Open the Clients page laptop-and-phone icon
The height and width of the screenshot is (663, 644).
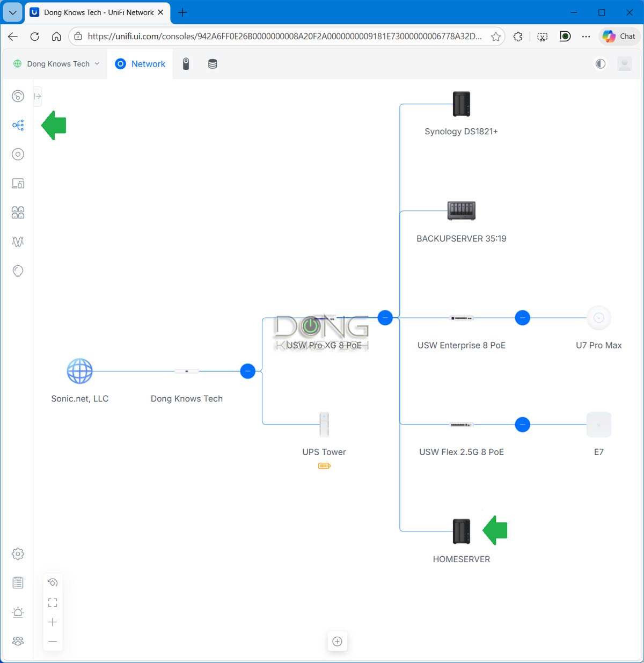[x=18, y=183]
